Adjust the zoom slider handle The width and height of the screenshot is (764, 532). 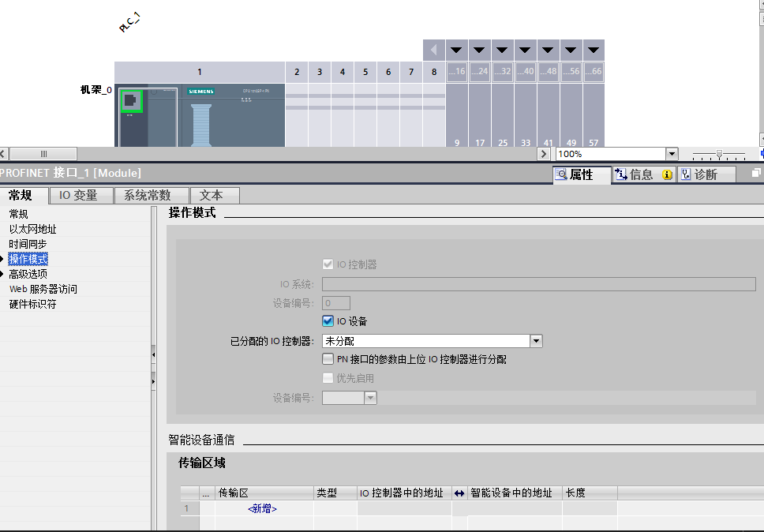point(719,154)
